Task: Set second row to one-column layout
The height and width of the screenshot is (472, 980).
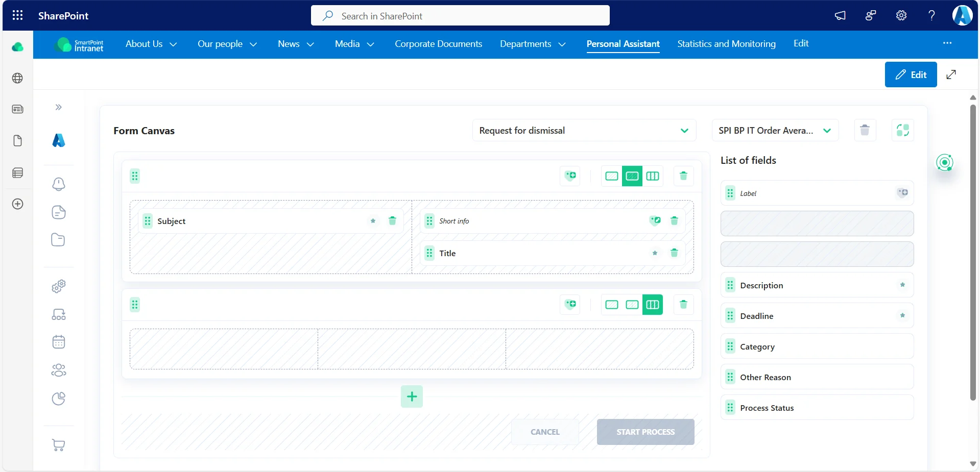Action: (611, 305)
